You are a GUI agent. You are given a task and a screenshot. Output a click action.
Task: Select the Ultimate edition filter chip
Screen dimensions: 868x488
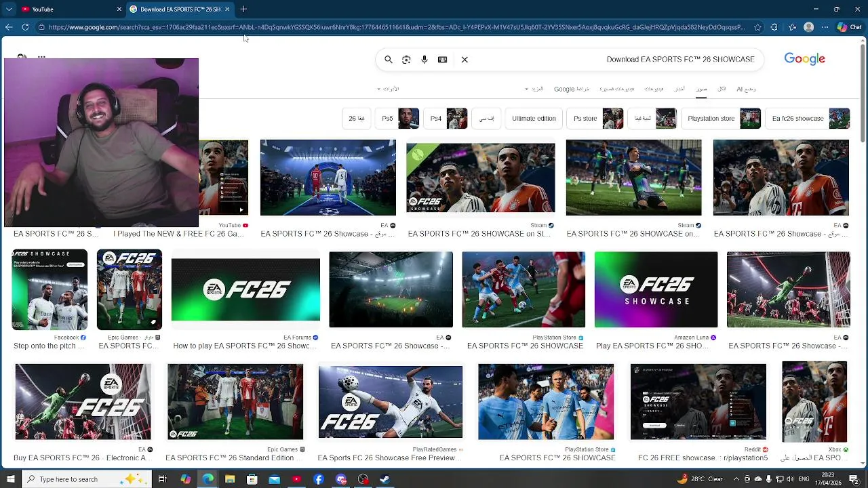pos(534,118)
